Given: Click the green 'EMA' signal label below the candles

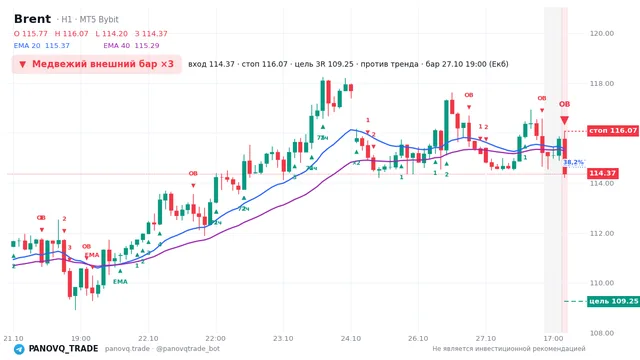Looking at the screenshot, I should click(120, 282).
